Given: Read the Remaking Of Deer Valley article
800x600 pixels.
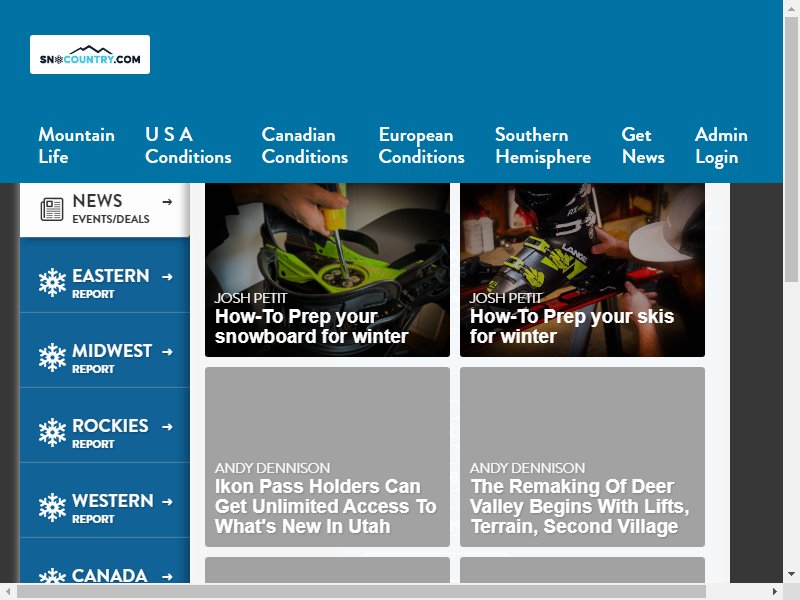Looking at the screenshot, I should [x=580, y=506].
